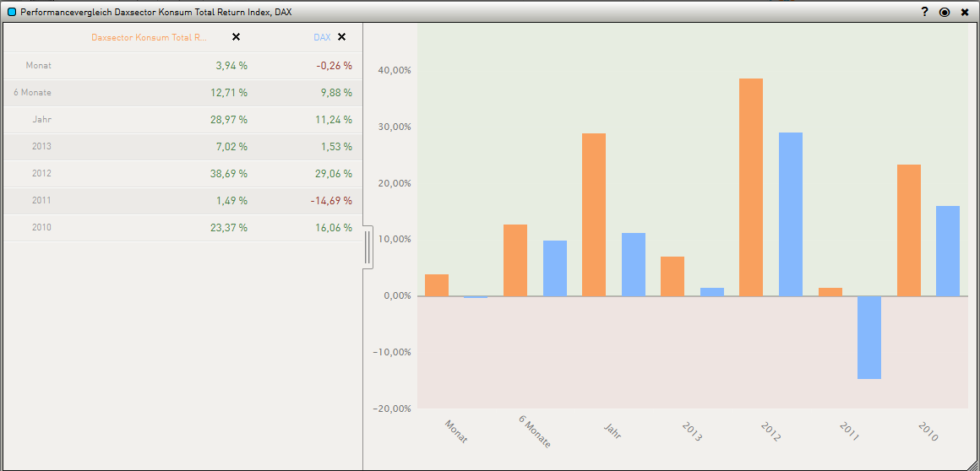The image size is (980, 471).
Task: Click the 2012 x-axis label
Action: coord(770,431)
